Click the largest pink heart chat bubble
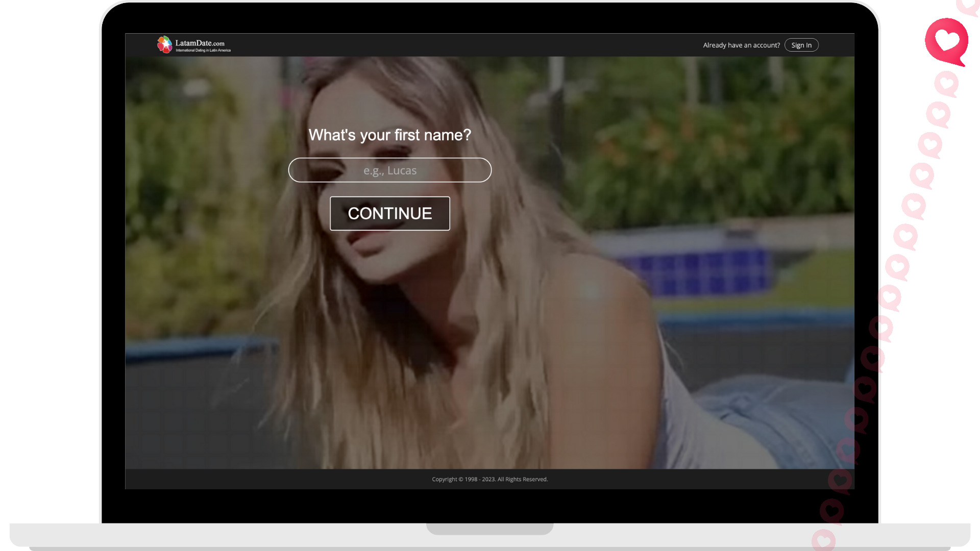980x551 pixels. [947, 41]
